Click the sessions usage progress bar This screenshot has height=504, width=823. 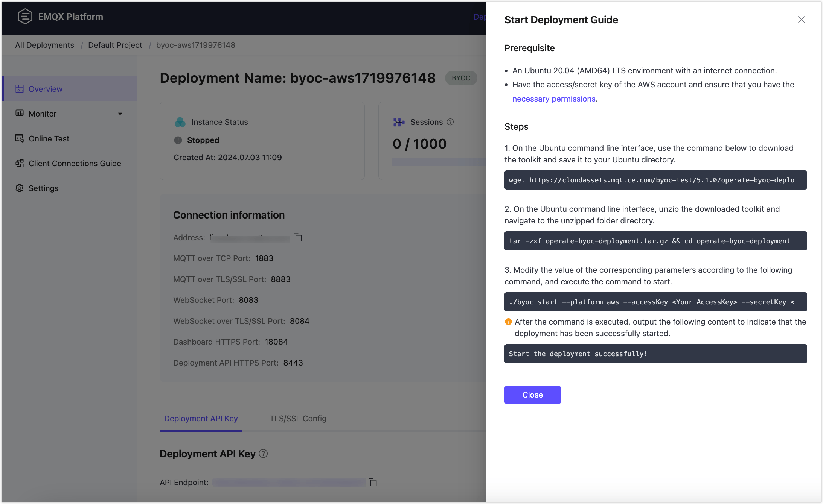(439, 162)
